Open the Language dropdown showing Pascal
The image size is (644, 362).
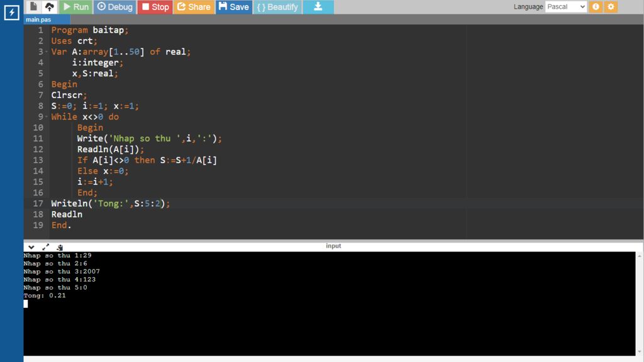click(565, 6)
